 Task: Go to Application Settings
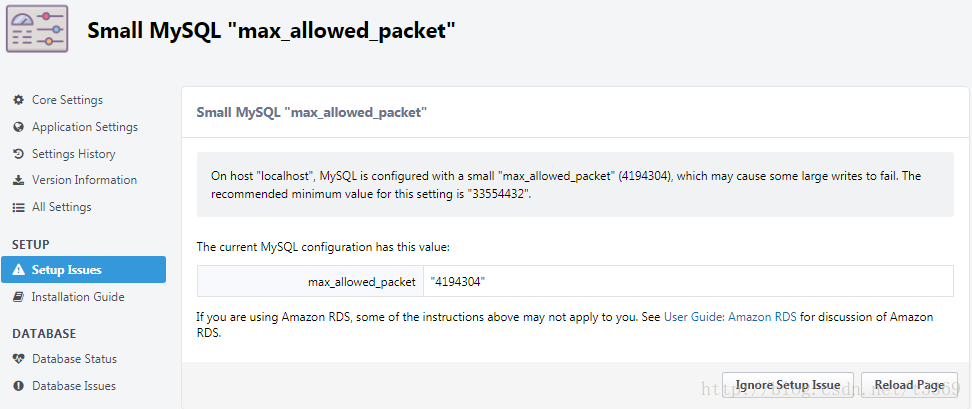tap(83, 127)
